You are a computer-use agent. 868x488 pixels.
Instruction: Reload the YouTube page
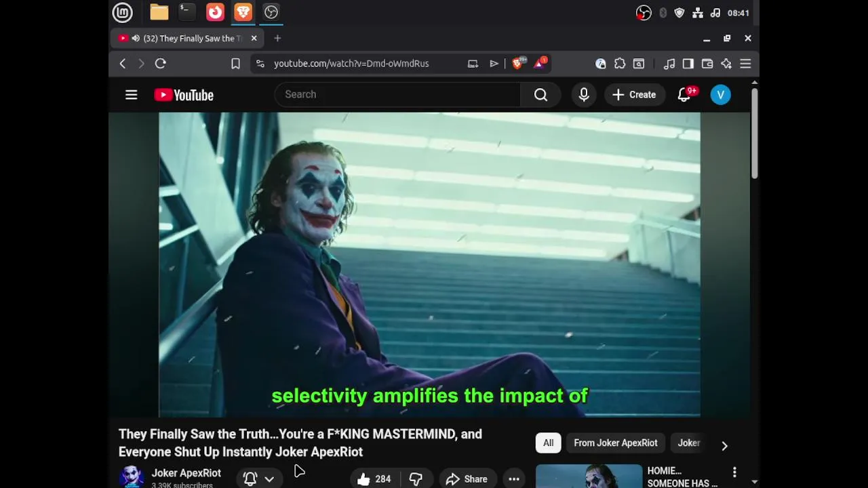(161, 64)
